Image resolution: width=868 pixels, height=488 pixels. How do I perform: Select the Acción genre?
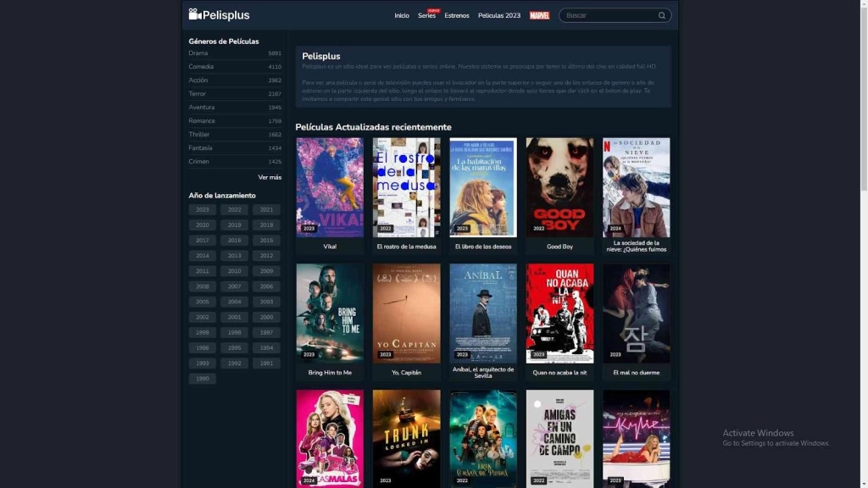point(235,80)
